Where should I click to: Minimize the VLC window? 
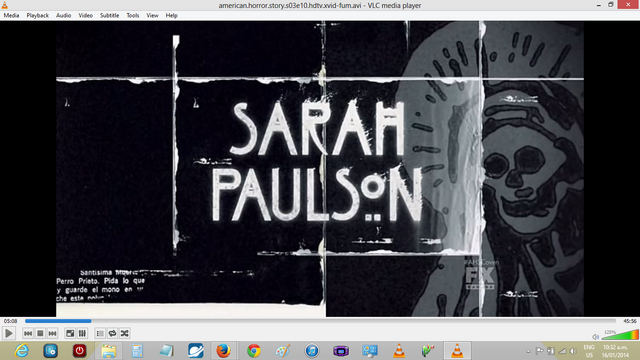[598, 5]
